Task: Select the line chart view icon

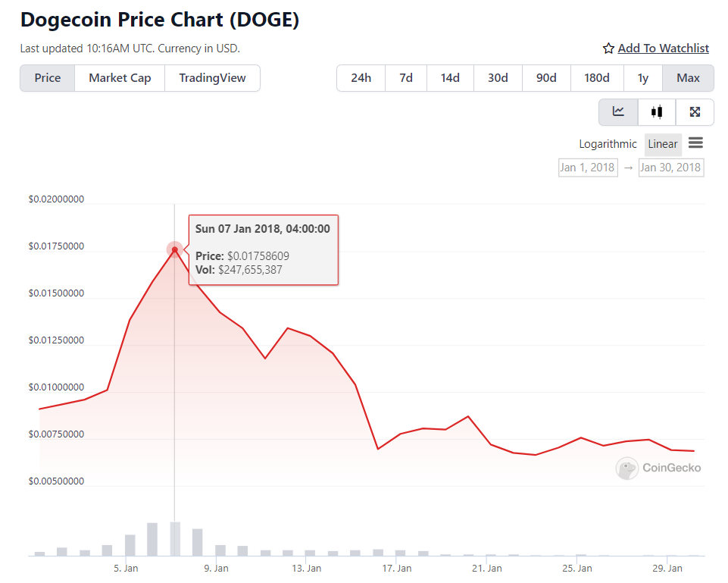Action: tap(618, 112)
